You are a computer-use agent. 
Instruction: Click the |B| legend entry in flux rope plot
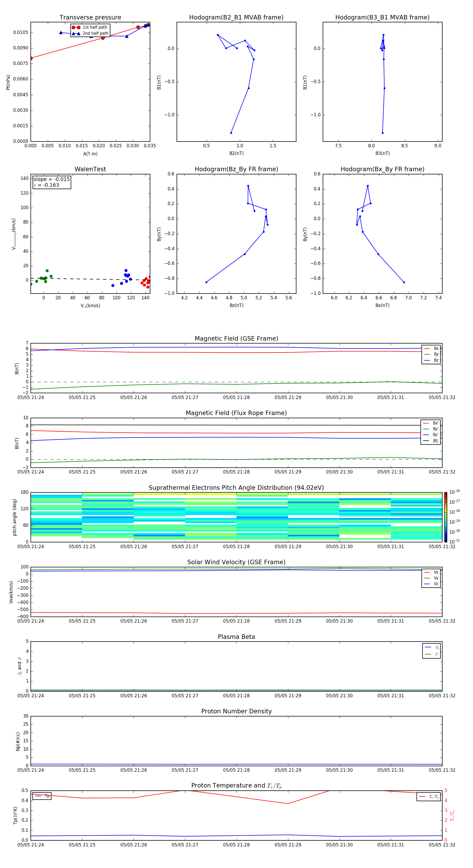[431, 441]
